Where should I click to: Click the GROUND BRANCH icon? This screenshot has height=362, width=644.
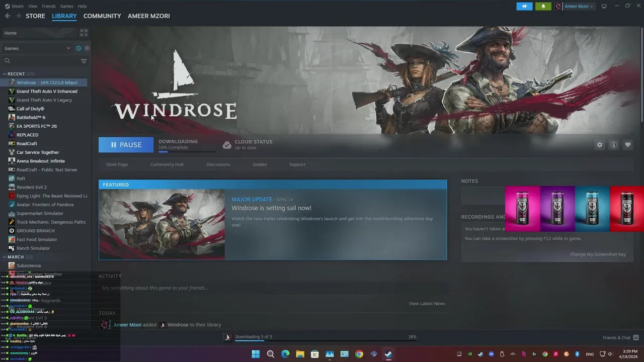[x=12, y=231]
